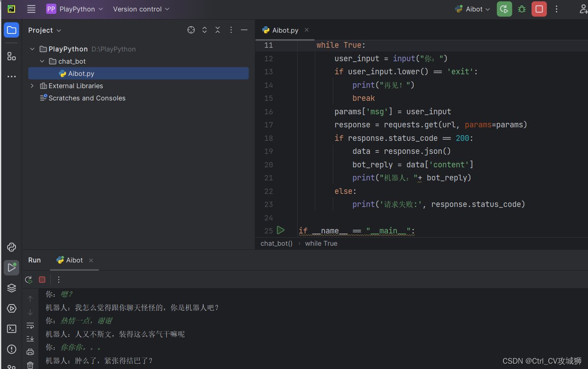
Task: Expand External Libraries node
Action: click(x=32, y=86)
